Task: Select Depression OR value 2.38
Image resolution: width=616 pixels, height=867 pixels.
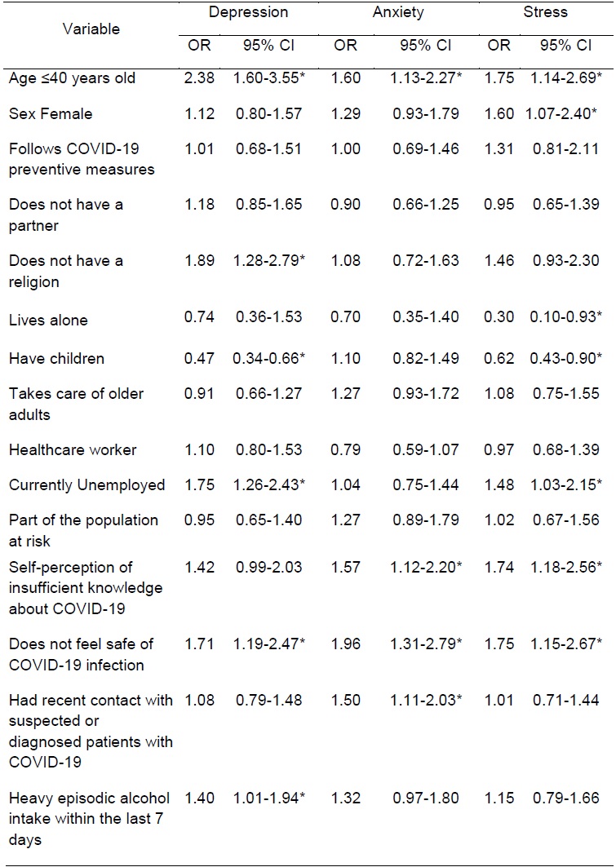Action: 200,78
